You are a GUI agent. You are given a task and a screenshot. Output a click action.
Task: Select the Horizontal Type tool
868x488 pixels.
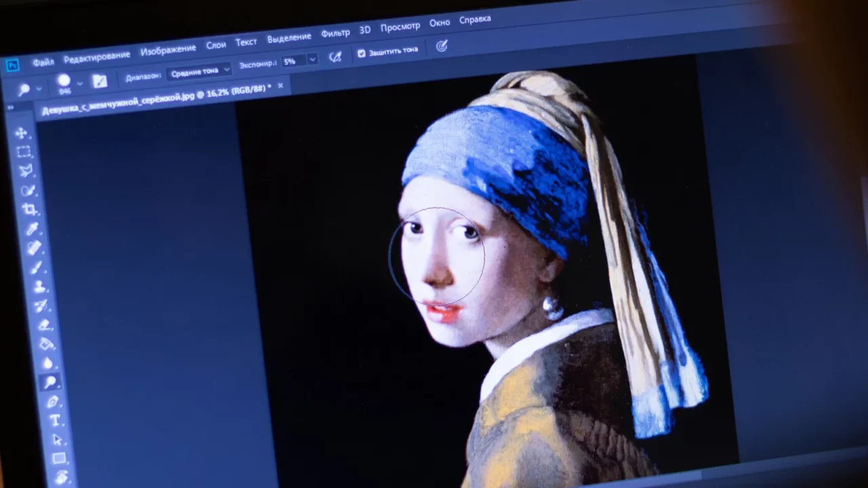[x=55, y=421]
